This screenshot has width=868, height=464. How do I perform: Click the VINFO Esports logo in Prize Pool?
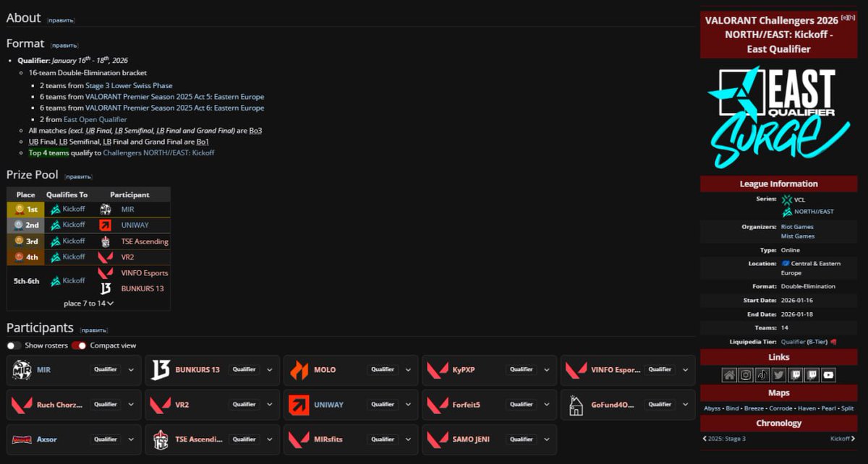(x=106, y=272)
